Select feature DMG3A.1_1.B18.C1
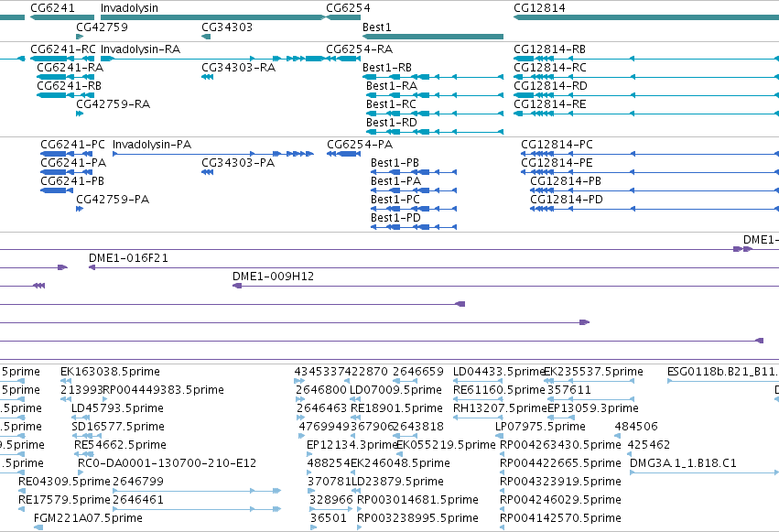Viewport: 779px width, 532px height. click(705, 472)
